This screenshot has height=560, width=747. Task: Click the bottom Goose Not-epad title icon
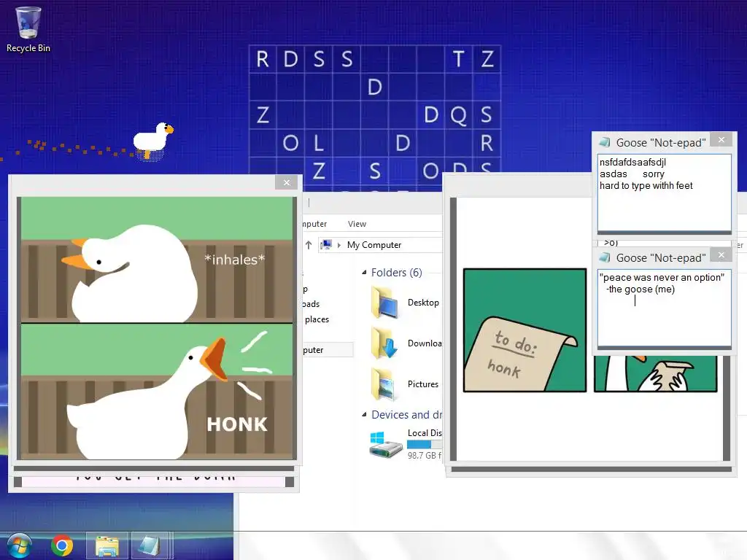coord(605,257)
